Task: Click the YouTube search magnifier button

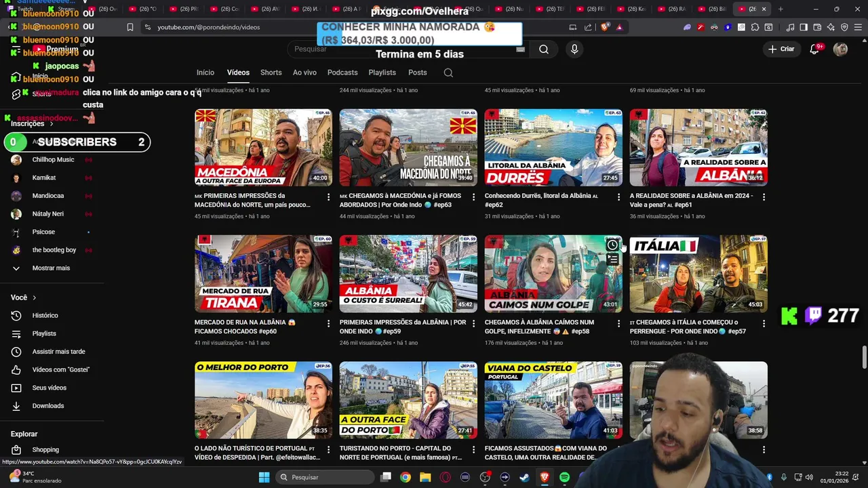Action: [x=544, y=49]
